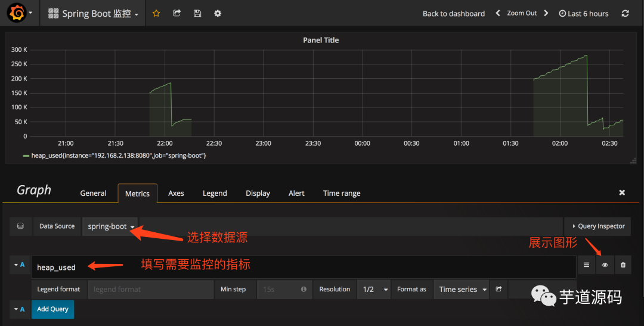Screen dimensions: 644x326
Task: Open the Axes tab
Action: 176,193
